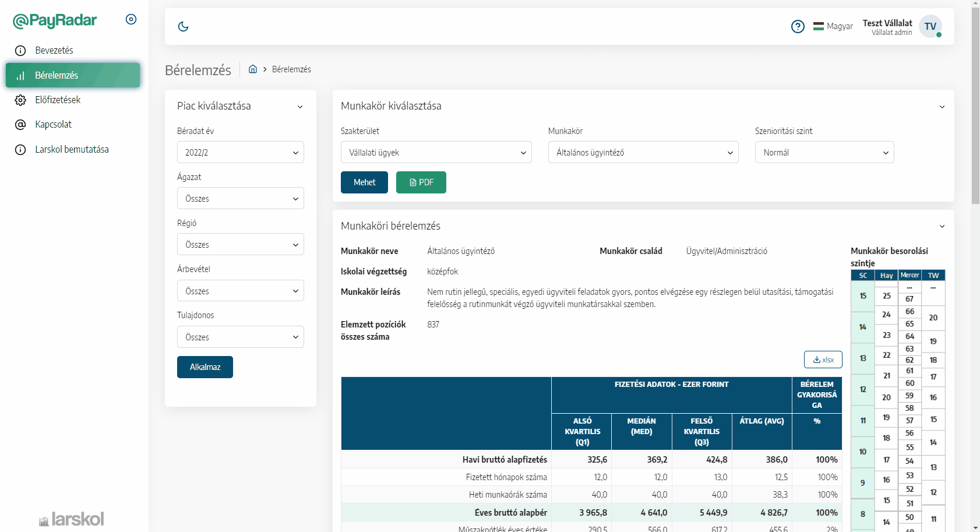Download table as xlsx

(x=823, y=360)
